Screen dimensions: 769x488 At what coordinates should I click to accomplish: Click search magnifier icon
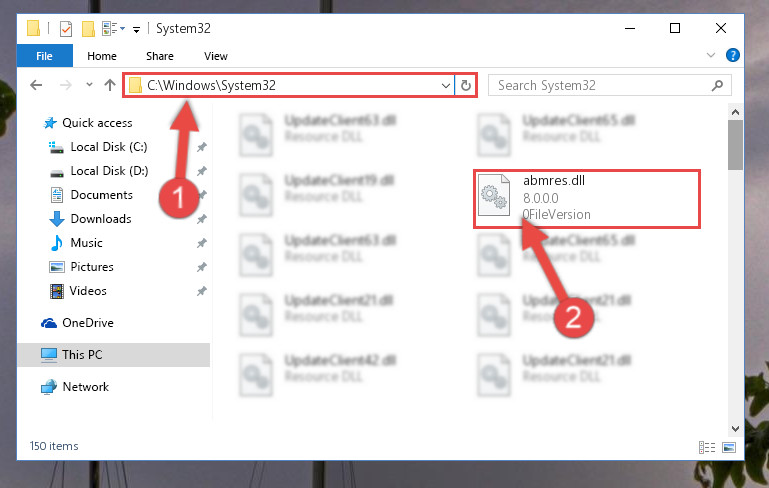click(718, 86)
